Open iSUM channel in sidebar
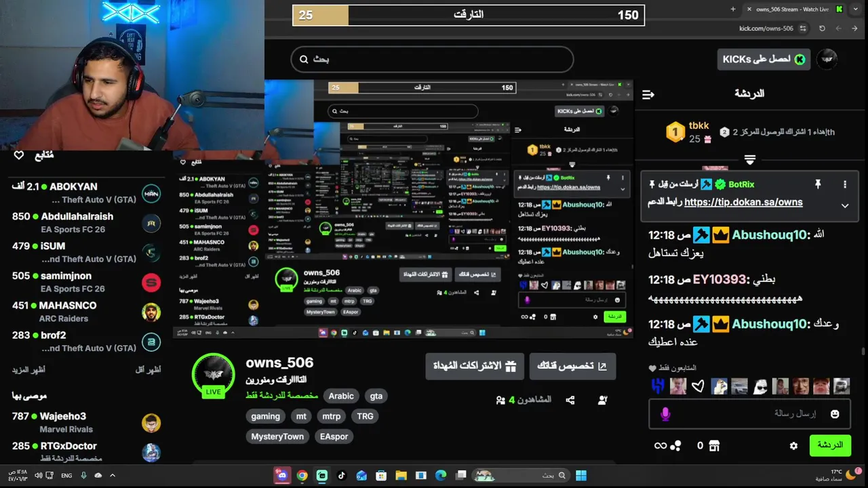Screen dimensions: 868x488 pyautogui.click(x=86, y=252)
